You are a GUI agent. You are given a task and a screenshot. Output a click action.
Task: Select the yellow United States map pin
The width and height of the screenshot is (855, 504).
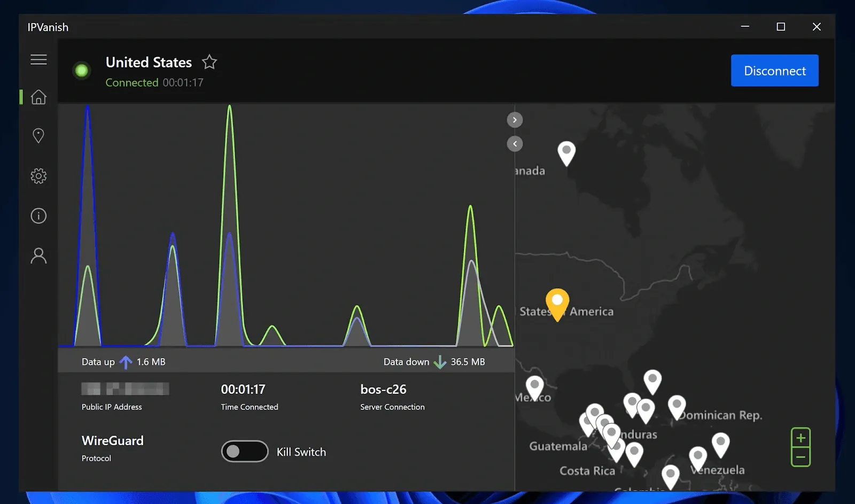click(557, 303)
